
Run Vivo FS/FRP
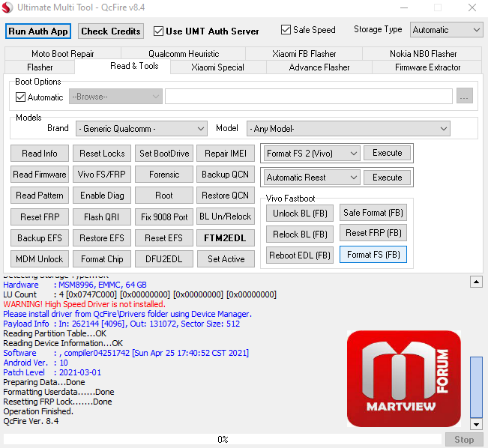(102, 175)
